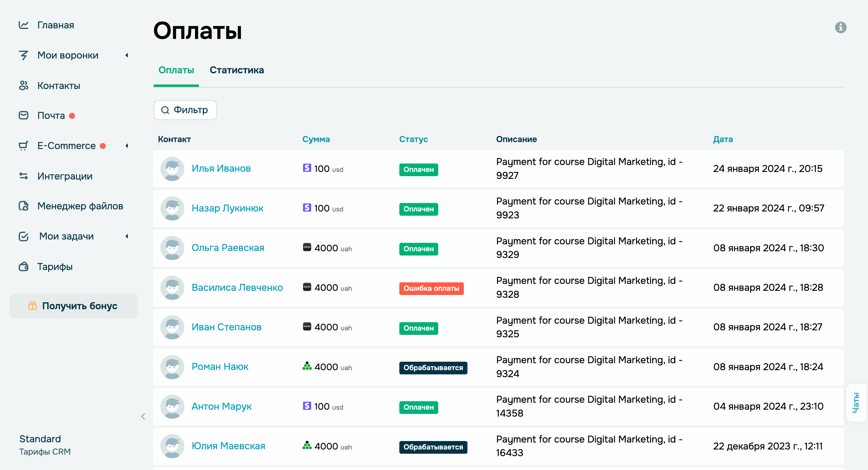This screenshot has height=470, width=868.
Task: Expand the E-Commerce submenu arrow
Action: pos(127,146)
